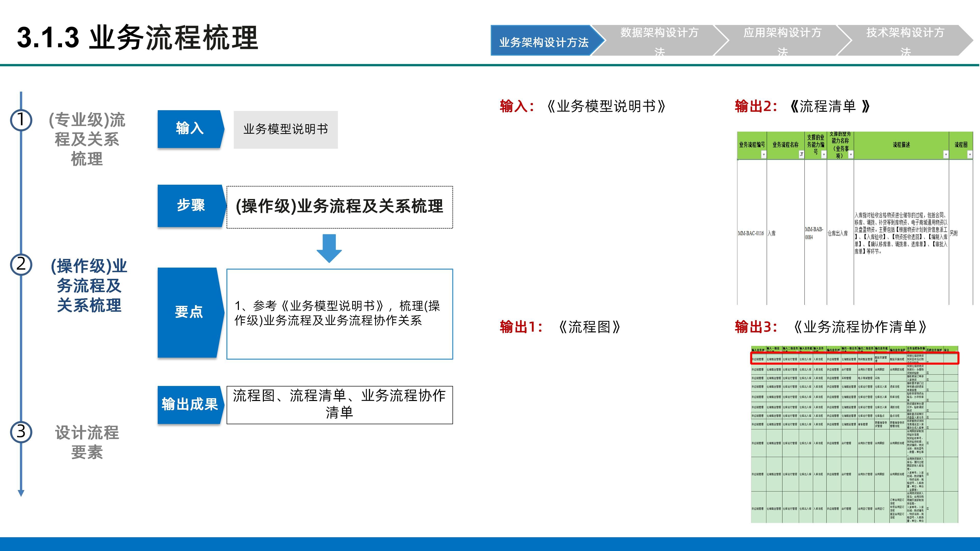Image resolution: width=980 pixels, height=551 pixels.
Task: Click the 输出3:《业务流程协作清单》 heading
Action: (831, 327)
